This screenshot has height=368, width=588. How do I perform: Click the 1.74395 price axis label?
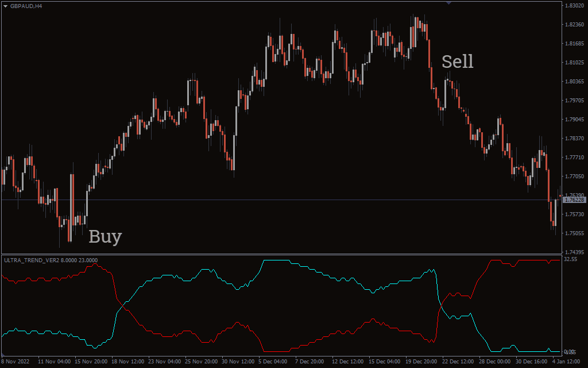point(574,252)
